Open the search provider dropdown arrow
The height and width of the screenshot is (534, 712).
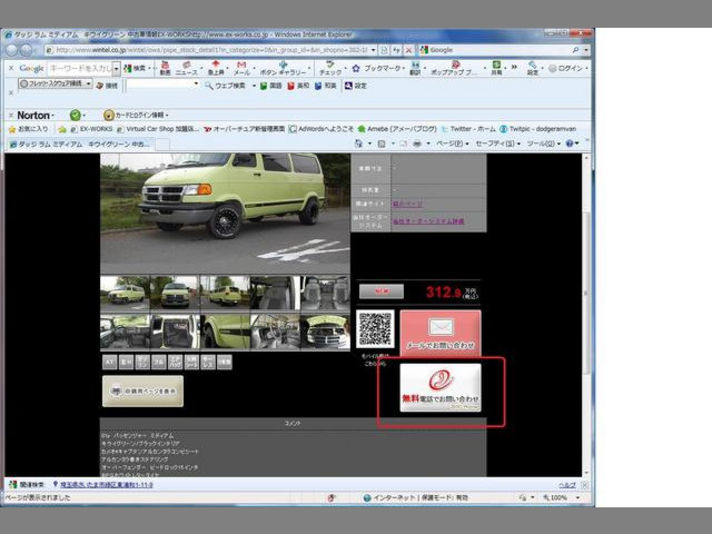pyautogui.click(x=586, y=50)
